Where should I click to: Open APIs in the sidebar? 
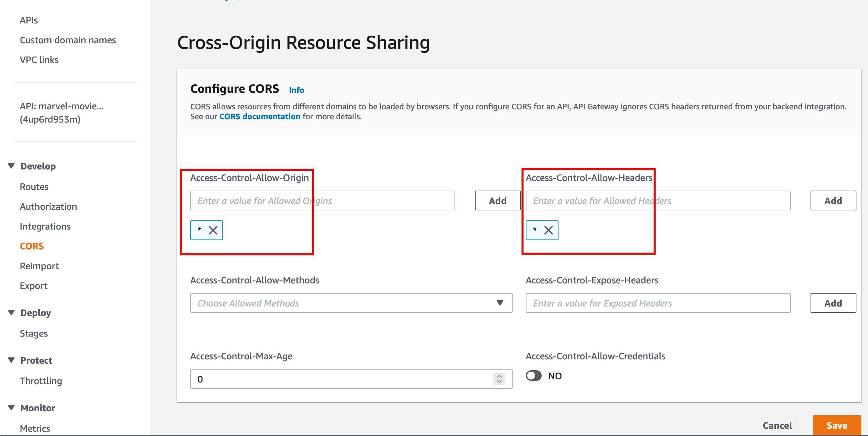(x=29, y=20)
